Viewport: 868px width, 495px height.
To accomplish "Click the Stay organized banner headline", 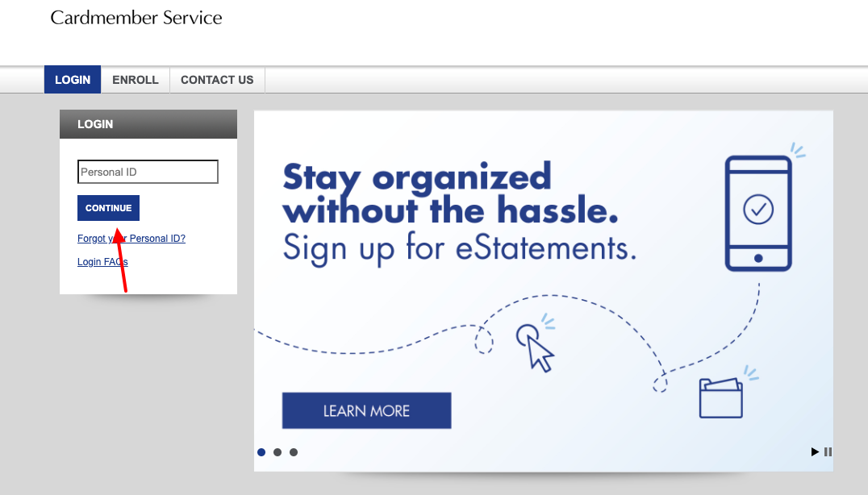I will tap(450, 194).
